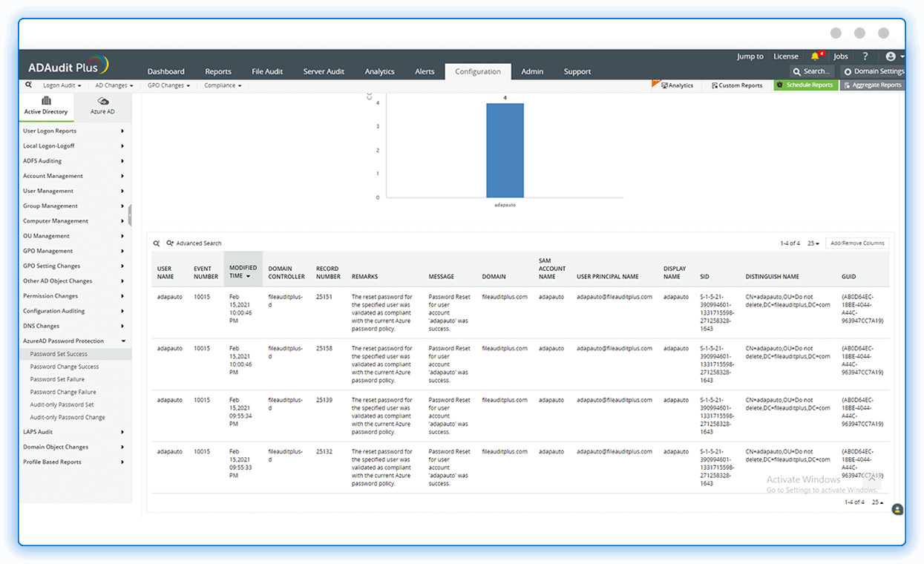Open the File Audit tab
Viewport: 924px width, 564px height.
[267, 71]
